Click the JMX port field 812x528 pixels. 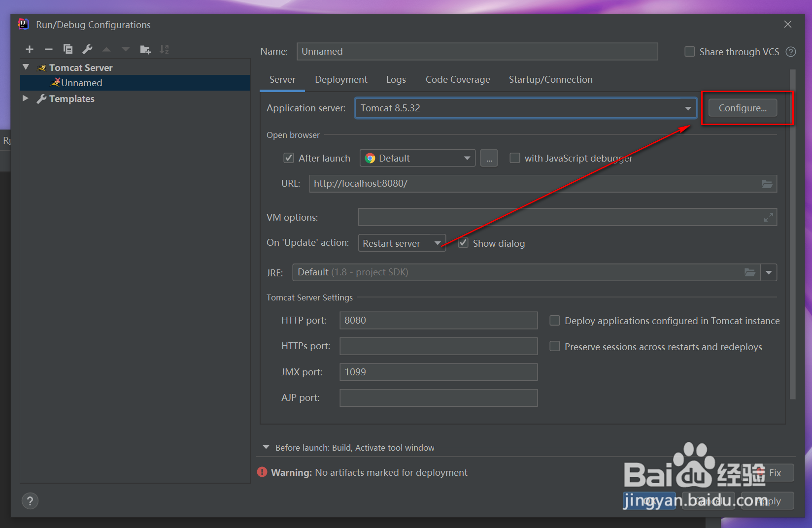click(439, 372)
